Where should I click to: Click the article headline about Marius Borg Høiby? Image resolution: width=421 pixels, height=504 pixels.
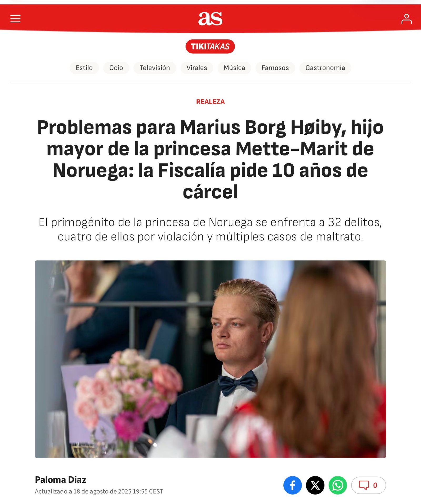(210, 159)
